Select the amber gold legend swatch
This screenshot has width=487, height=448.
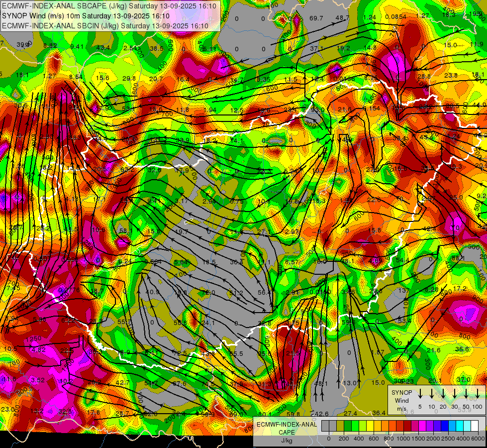pos(378,426)
